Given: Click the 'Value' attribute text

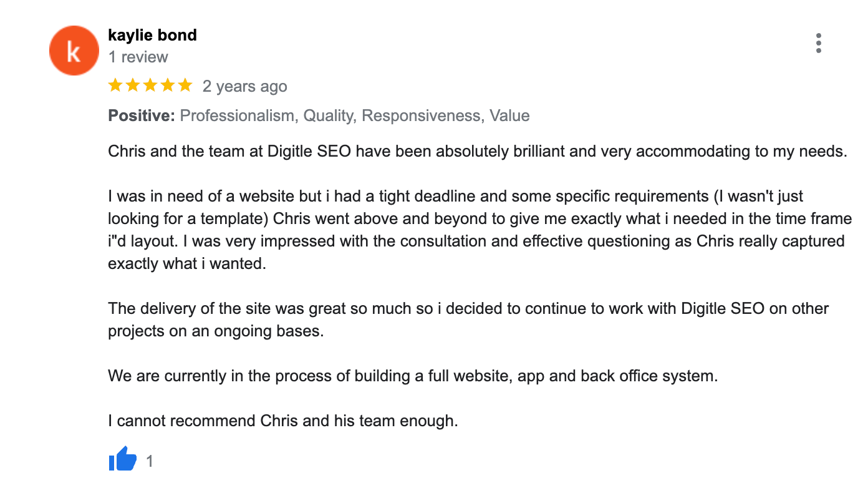Looking at the screenshot, I should point(510,116).
